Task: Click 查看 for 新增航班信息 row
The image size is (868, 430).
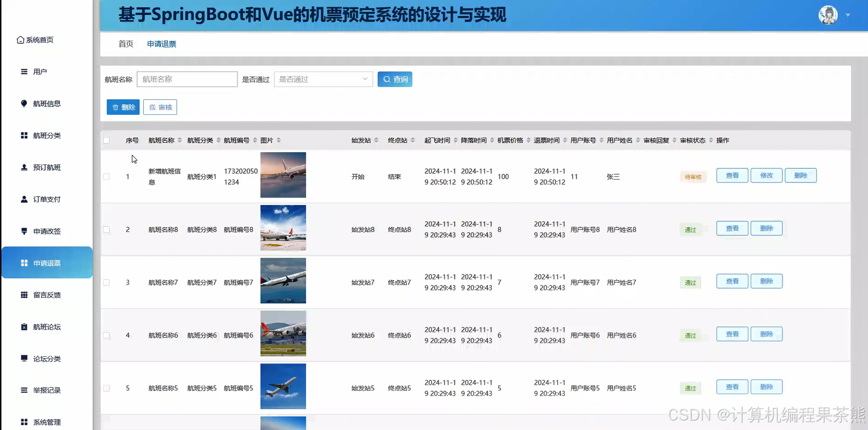Action: 732,175
